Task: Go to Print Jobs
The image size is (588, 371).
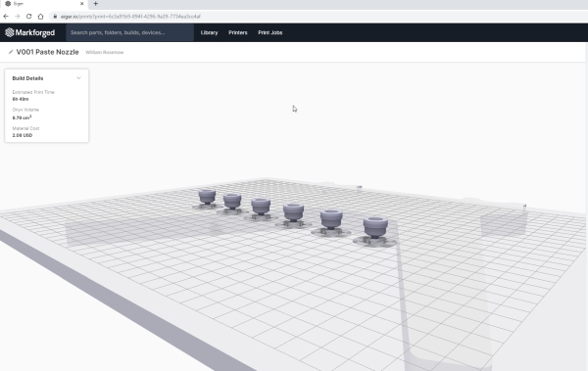Action: (x=270, y=32)
